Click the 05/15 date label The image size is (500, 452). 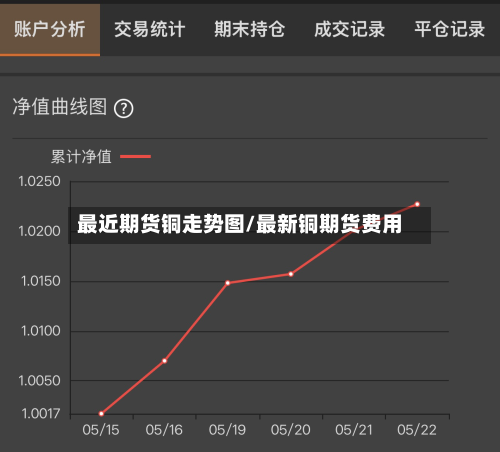101,430
